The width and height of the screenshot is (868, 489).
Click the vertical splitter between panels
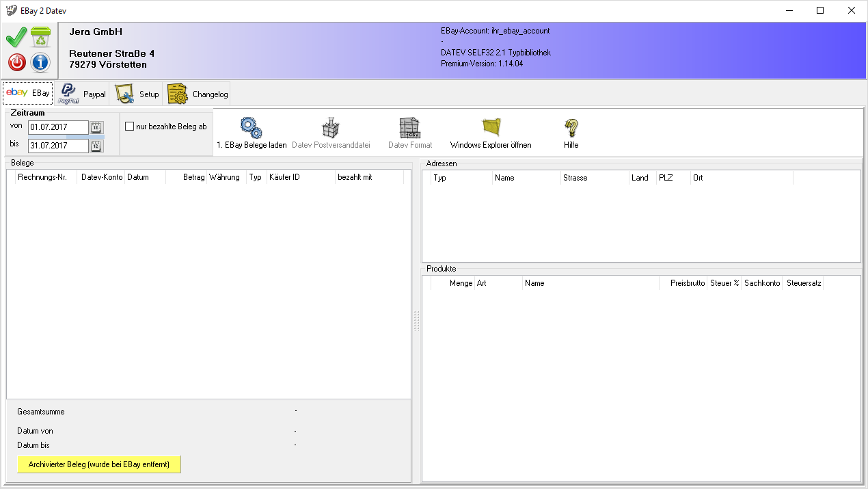tap(416, 321)
